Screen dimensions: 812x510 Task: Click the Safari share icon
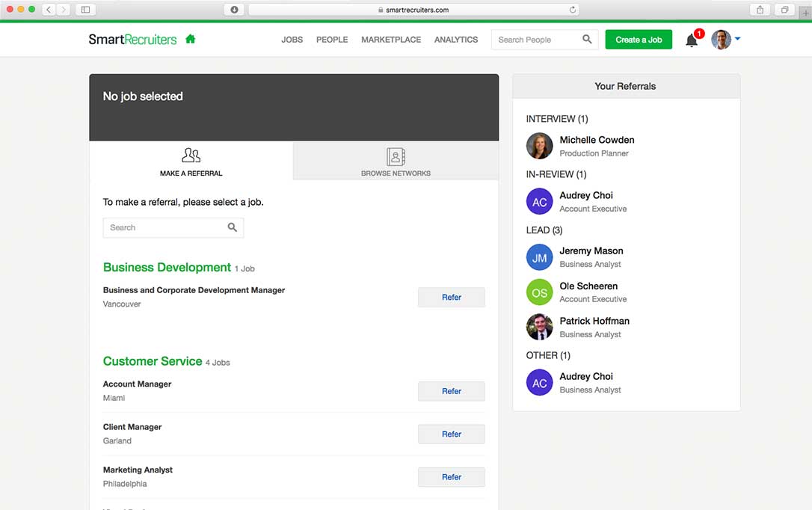760,10
